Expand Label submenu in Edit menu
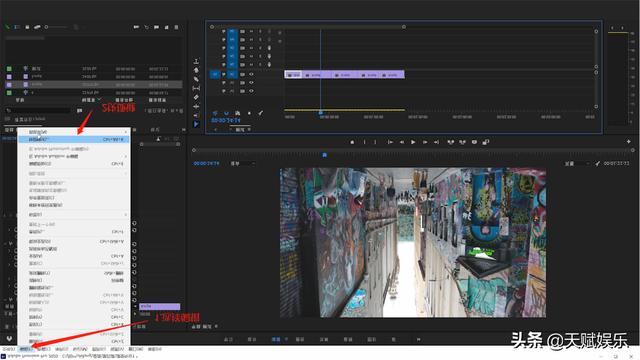This screenshot has height=360, width=640. pos(74,214)
